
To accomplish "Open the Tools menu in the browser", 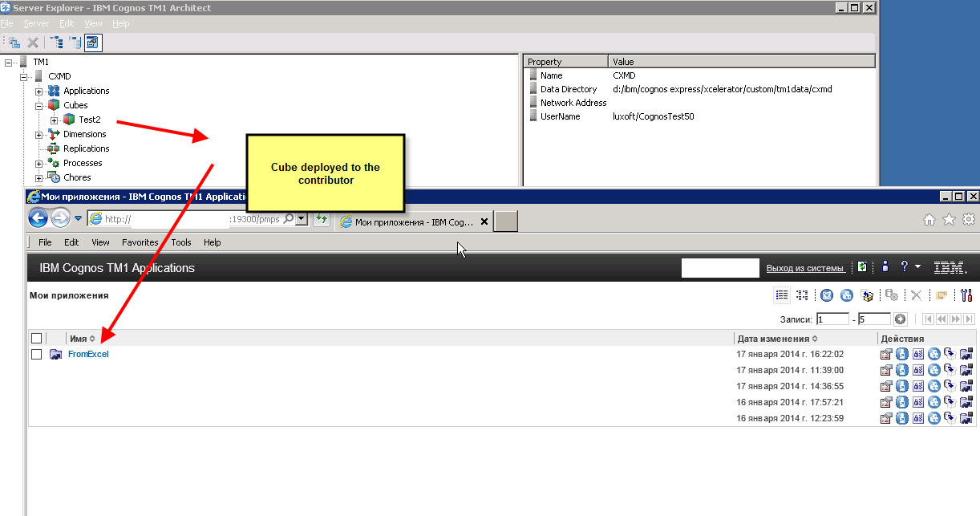I will point(181,242).
